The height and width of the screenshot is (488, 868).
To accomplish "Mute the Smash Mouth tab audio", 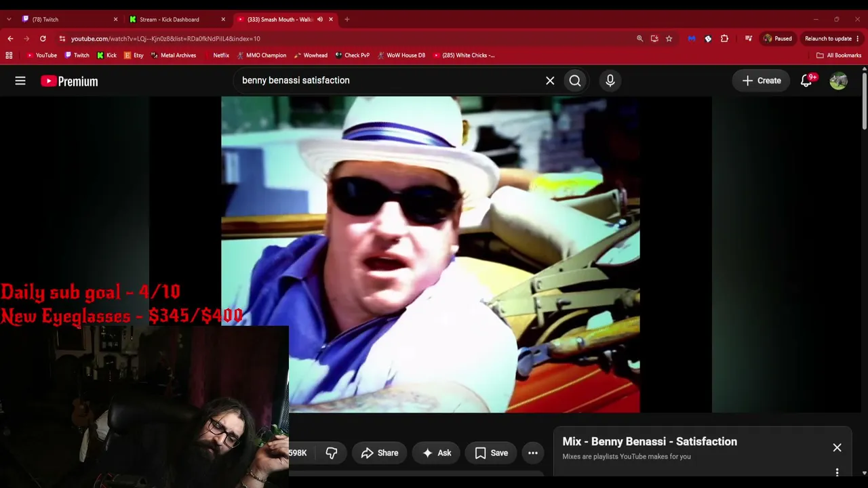I will tap(320, 20).
